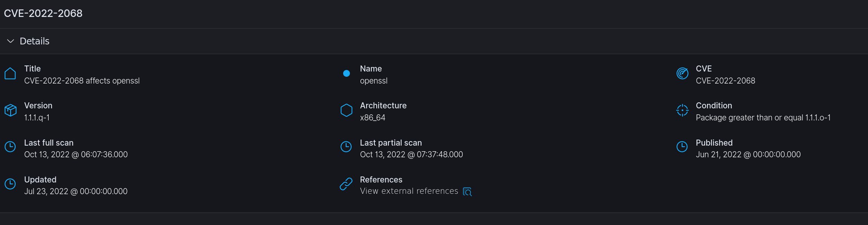The image size is (868, 225).
Task: Click the CVE-2022-2068 value link
Action: pyautogui.click(x=725, y=81)
